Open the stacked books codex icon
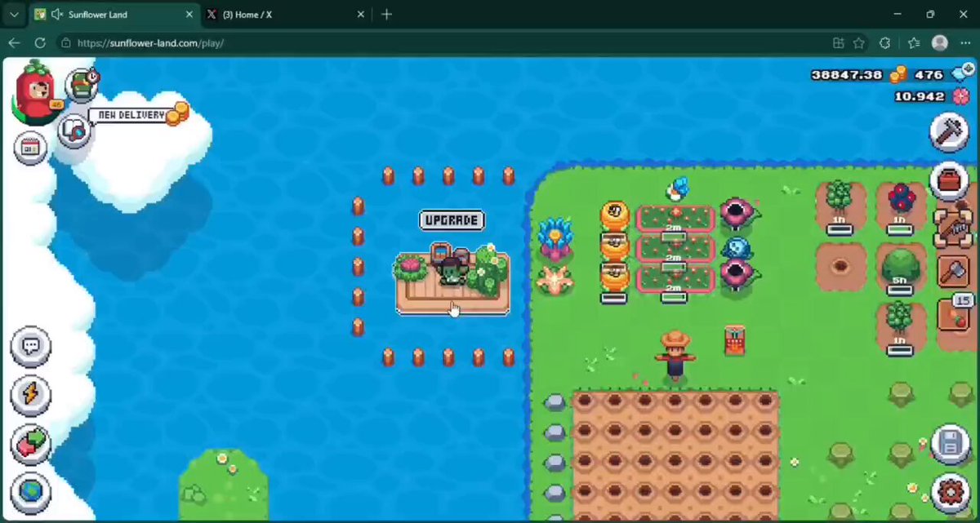980x523 pixels. 82,85
